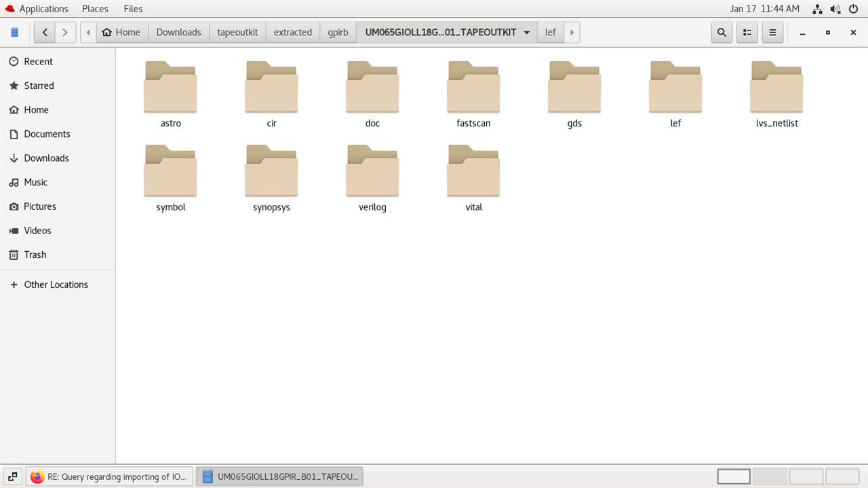Image resolution: width=868 pixels, height=488 pixels.
Task: Toggle list view layout button
Action: click(x=747, y=32)
